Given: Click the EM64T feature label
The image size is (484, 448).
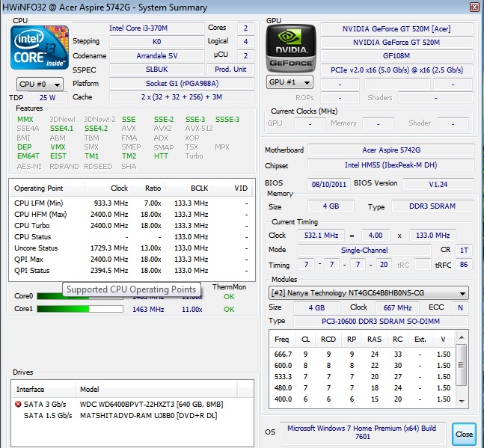Looking at the screenshot, I should [28, 156].
